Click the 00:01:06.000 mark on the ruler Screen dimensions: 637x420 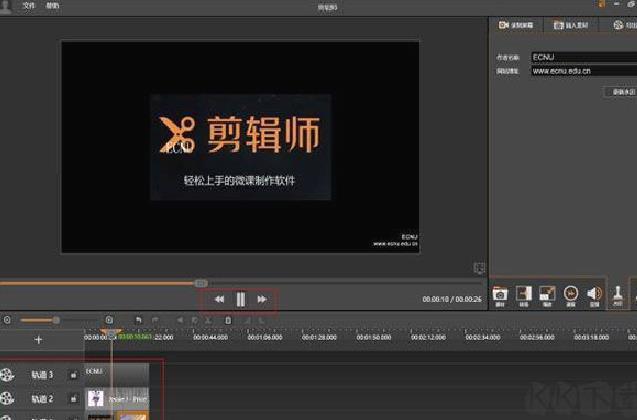264,337
